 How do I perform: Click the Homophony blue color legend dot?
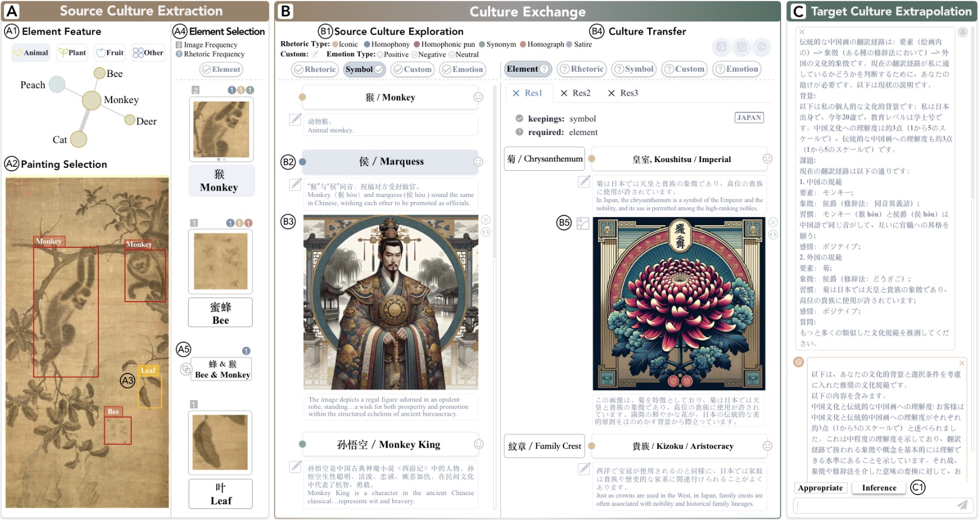[367, 45]
